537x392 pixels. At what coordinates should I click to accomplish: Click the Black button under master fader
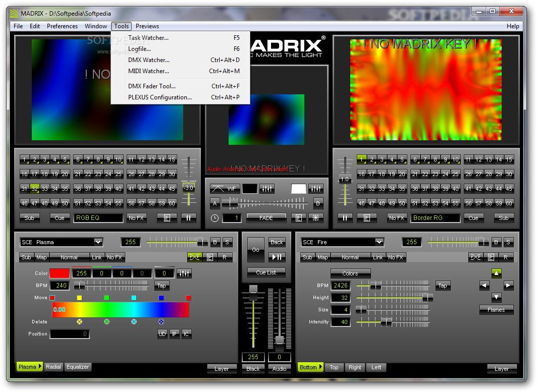(253, 369)
